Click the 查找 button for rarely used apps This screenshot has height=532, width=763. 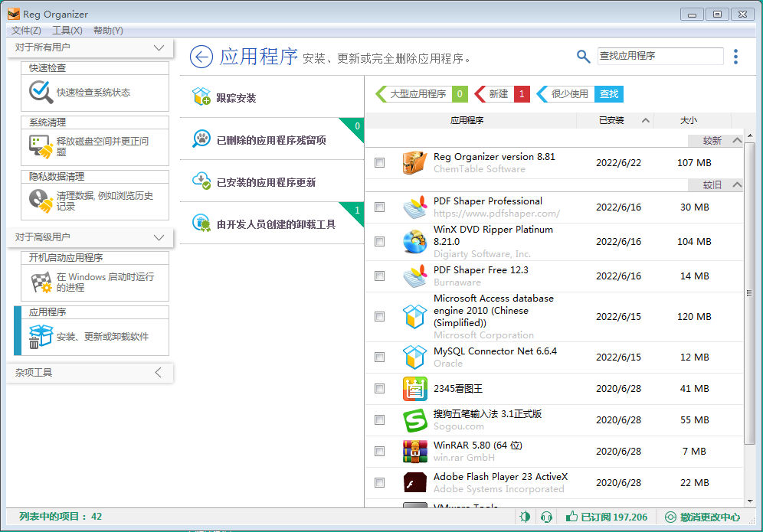pos(609,94)
